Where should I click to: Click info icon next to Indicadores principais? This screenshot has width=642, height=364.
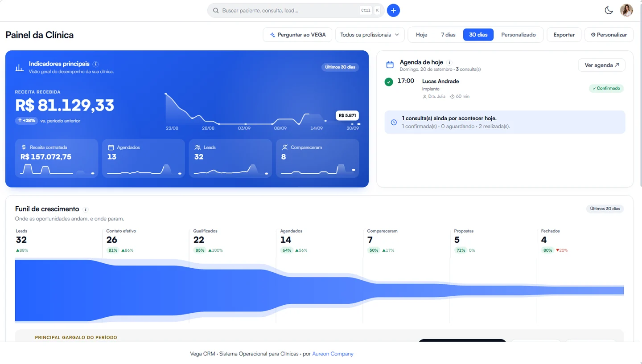point(96,64)
